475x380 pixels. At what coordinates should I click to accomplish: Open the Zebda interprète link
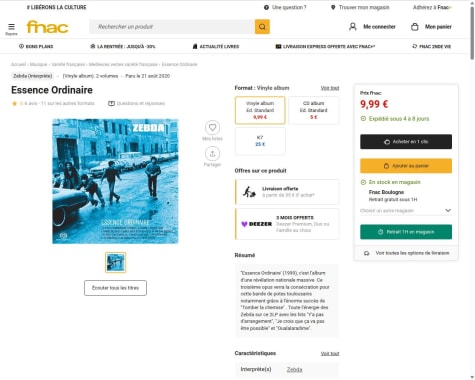pyautogui.click(x=295, y=369)
